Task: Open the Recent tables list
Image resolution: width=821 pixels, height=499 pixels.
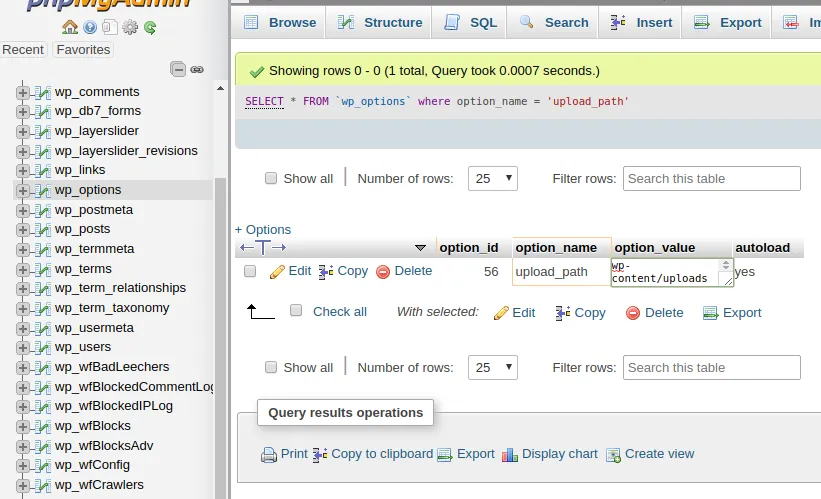Action: 23,50
